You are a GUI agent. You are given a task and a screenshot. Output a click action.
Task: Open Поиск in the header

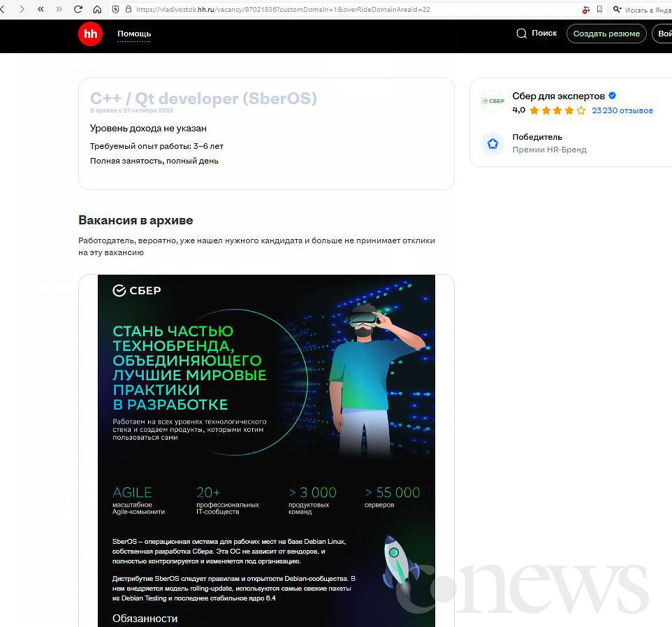pos(536,33)
